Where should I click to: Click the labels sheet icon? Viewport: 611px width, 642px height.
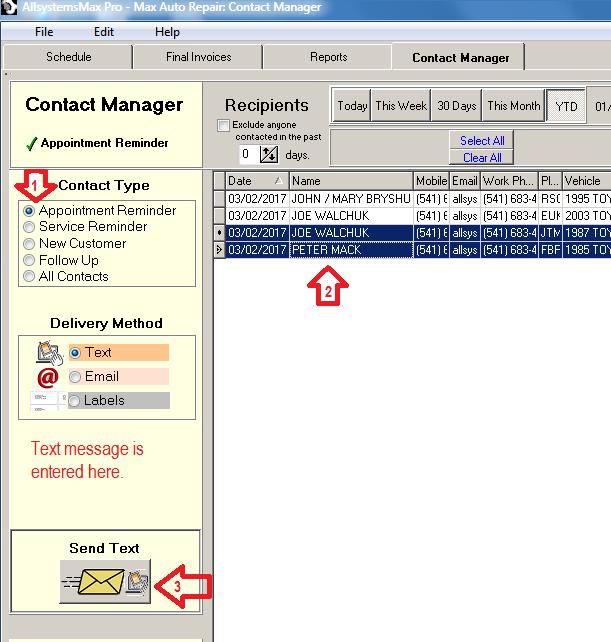coord(48,400)
